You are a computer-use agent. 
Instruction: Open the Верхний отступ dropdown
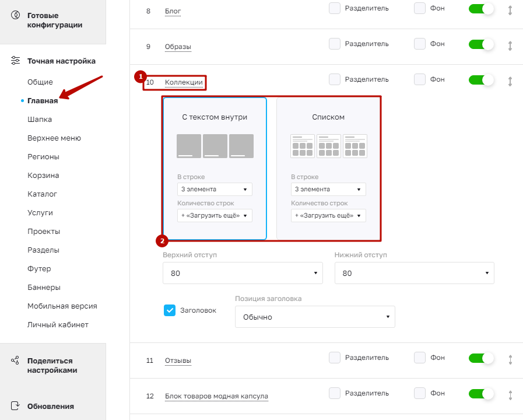pyautogui.click(x=243, y=273)
